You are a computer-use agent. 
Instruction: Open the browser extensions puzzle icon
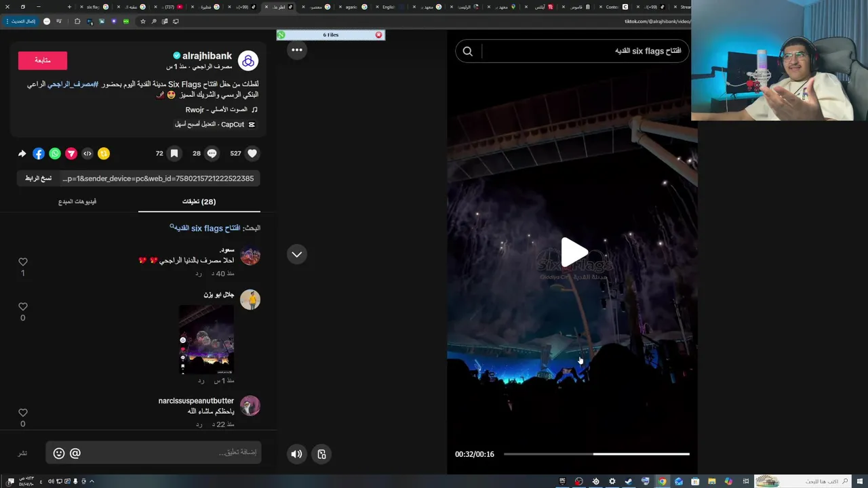[77, 21]
